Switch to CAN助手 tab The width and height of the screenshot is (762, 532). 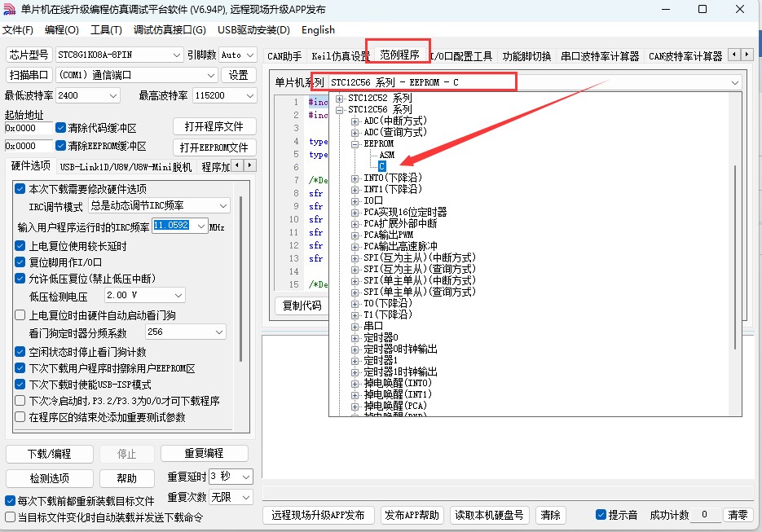pos(284,56)
